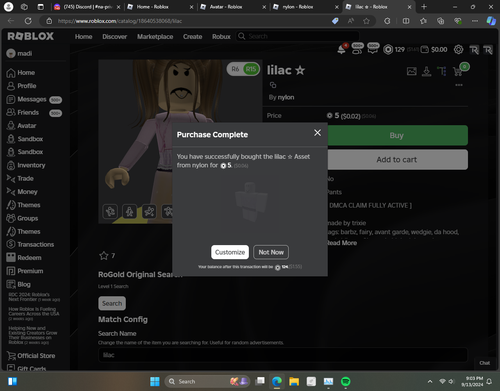Viewport: 500px width, 391px height.
Task: Go to Create in top navigation
Action: 192,37
